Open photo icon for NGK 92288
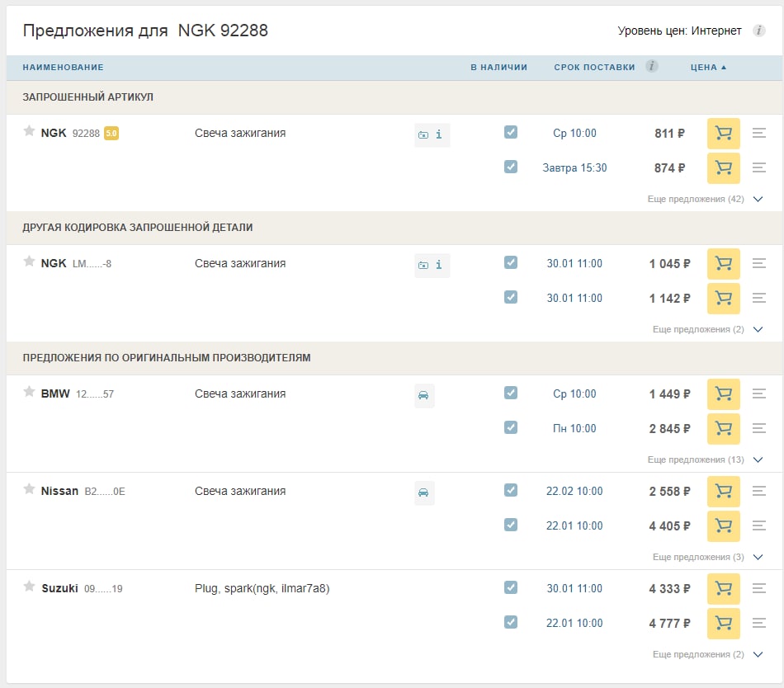This screenshot has width=784, height=688. (x=423, y=135)
